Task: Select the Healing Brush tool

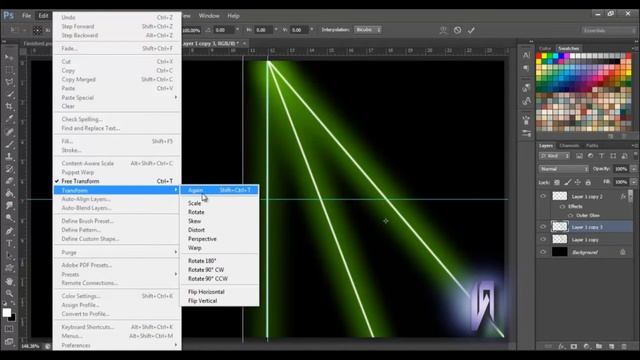Action: click(9, 132)
